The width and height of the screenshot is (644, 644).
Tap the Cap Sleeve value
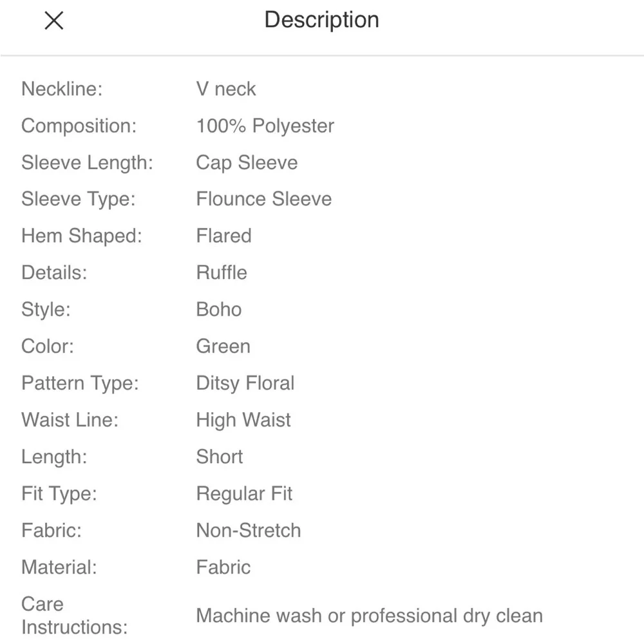pos(247,162)
